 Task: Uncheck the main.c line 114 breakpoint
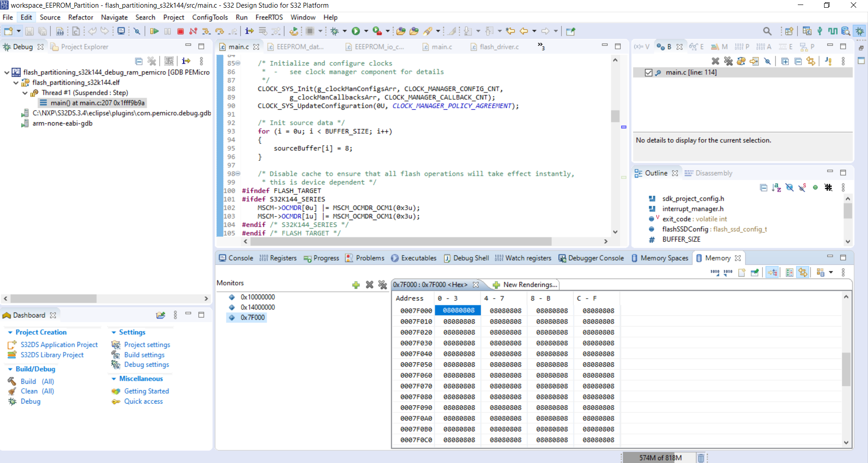click(x=649, y=72)
